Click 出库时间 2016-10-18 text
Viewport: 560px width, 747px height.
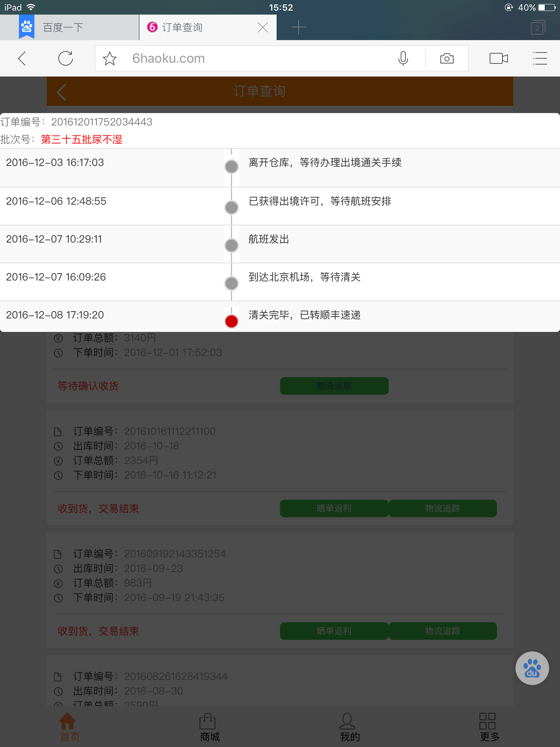tap(126, 446)
